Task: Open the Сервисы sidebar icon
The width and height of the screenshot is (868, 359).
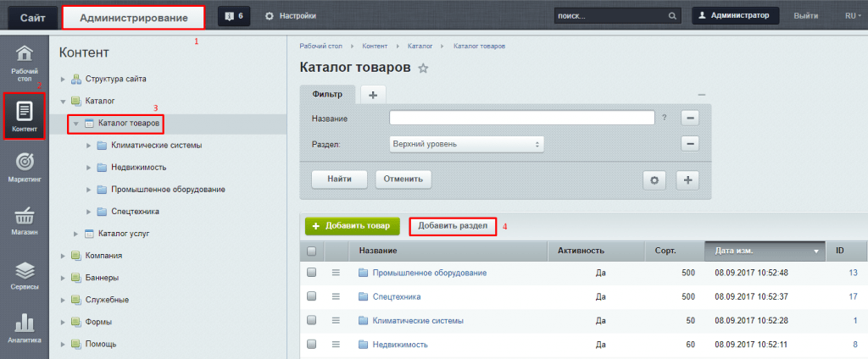Action: coord(25,275)
